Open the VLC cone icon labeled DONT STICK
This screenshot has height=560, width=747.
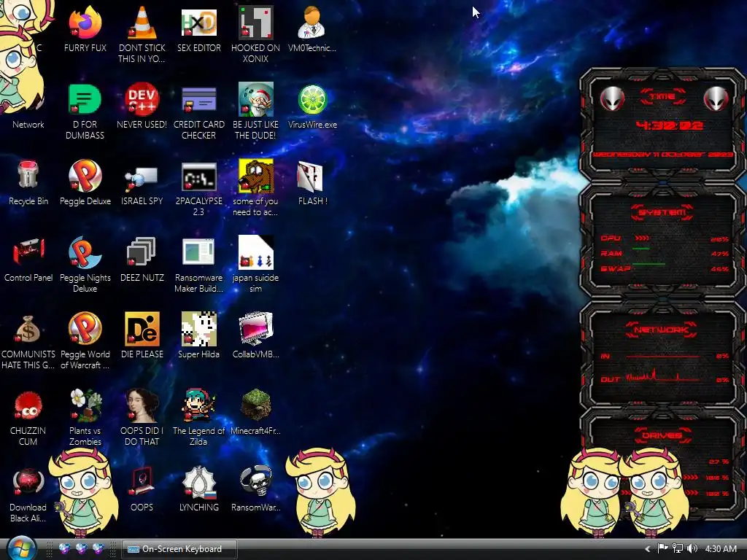click(x=142, y=23)
